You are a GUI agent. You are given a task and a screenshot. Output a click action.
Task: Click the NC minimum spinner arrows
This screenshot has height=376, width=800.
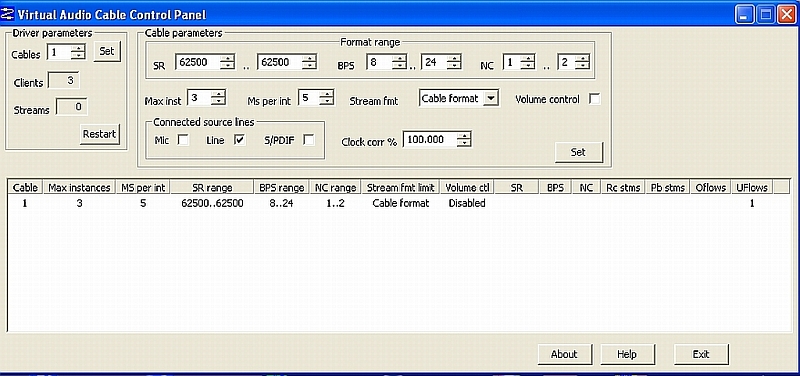pyautogui.click(x=528, y=62)
